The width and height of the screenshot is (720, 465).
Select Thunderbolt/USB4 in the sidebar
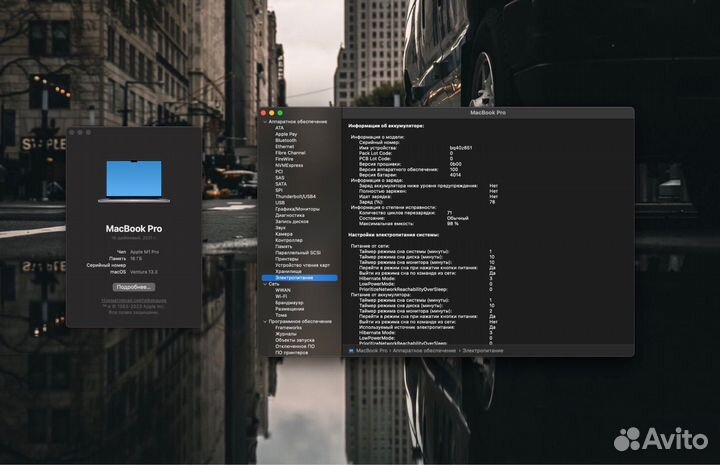(295, 196)
